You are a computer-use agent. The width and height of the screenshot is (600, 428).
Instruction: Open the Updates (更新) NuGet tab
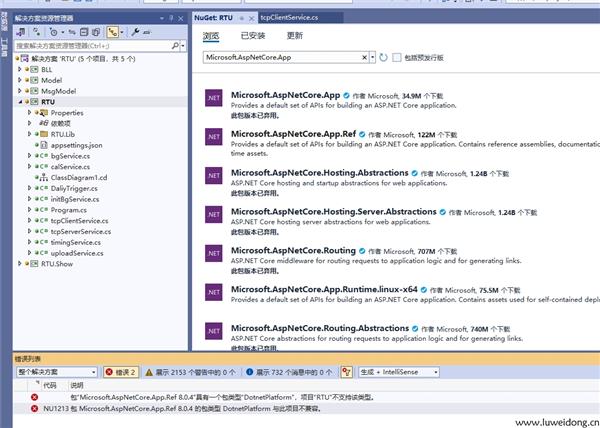[295, 36]
